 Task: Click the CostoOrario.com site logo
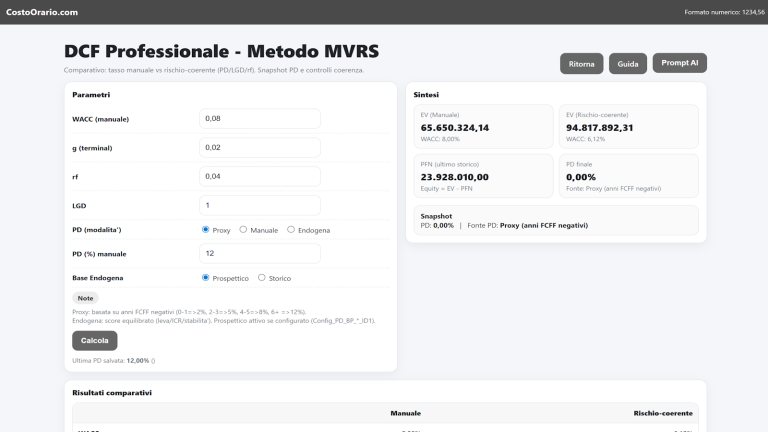[42, 12]
